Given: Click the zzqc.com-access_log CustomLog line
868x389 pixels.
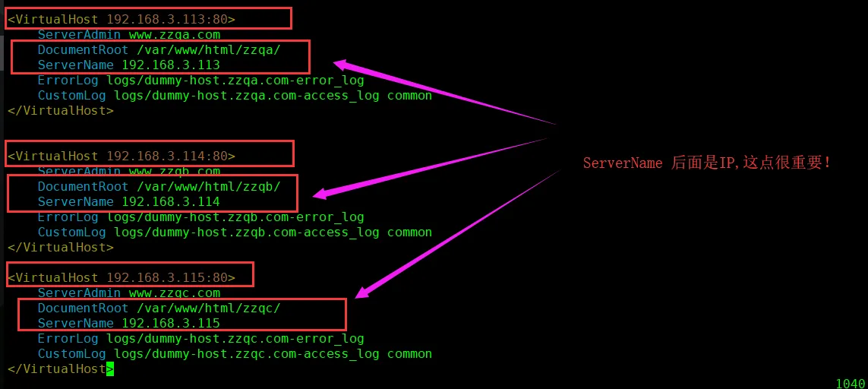Looking at the screenshot, I should [235, 353].
